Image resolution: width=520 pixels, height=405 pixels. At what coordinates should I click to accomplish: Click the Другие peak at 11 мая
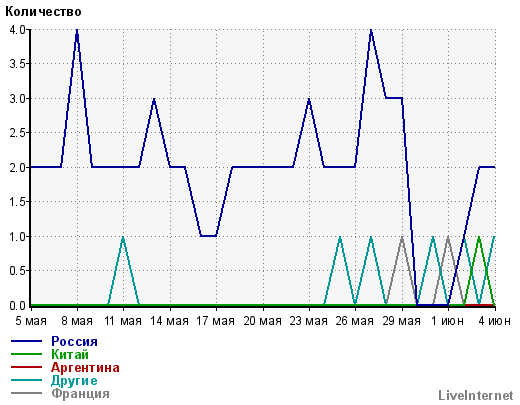coord(123,237)
